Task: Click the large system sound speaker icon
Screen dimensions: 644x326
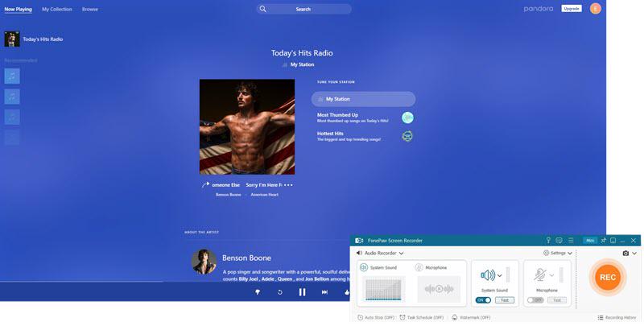Action: [x=488, y=275]
